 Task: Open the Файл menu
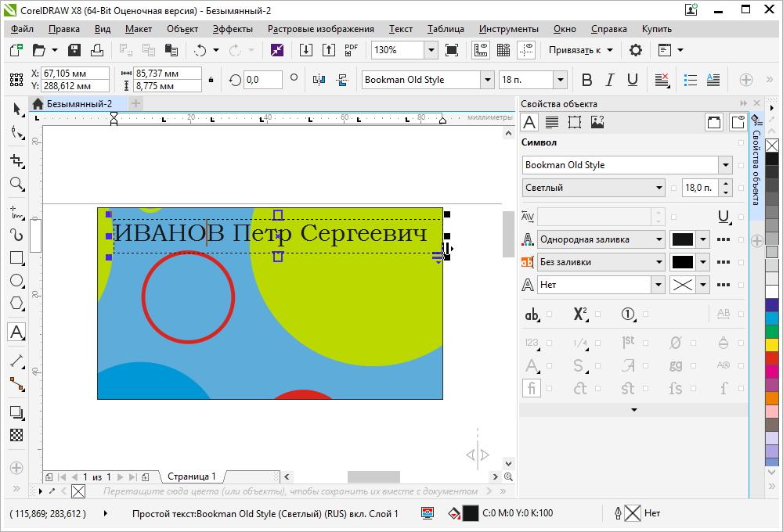(x=23, y=29)
